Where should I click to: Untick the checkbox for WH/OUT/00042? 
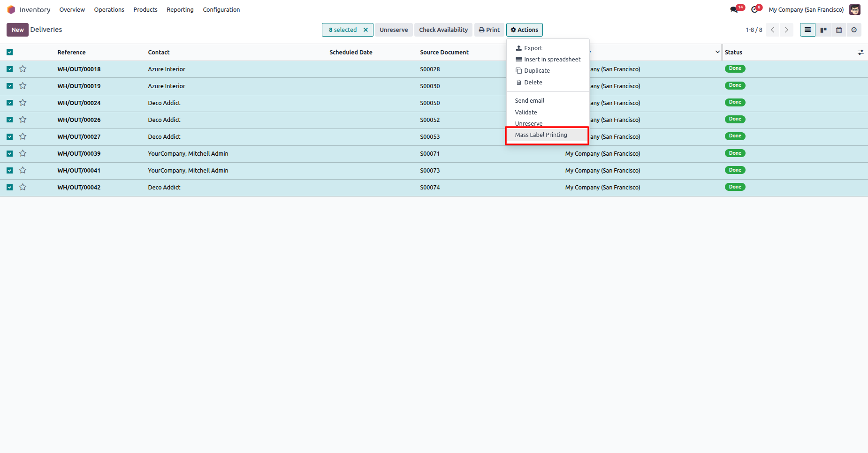click(10, 187)
